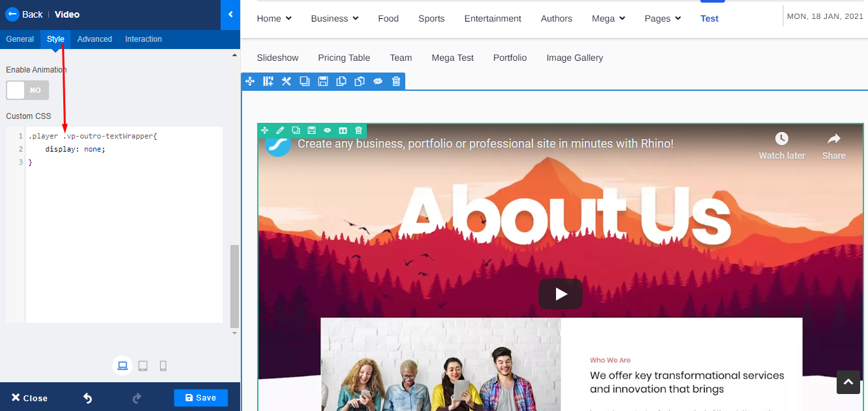The image size is (868, 411).
Task: Switch to tablet preview device icon
Action: [x=143, y=366]
